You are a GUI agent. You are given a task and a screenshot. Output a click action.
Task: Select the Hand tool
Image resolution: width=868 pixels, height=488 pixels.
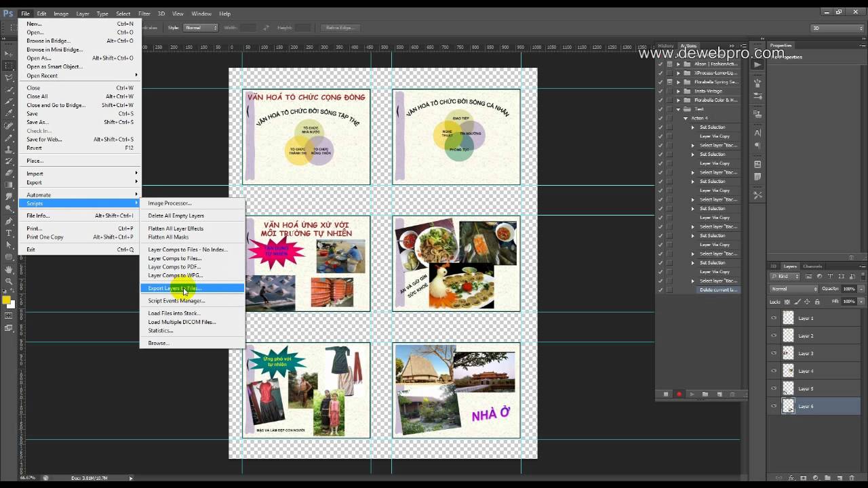coord(9,269)
